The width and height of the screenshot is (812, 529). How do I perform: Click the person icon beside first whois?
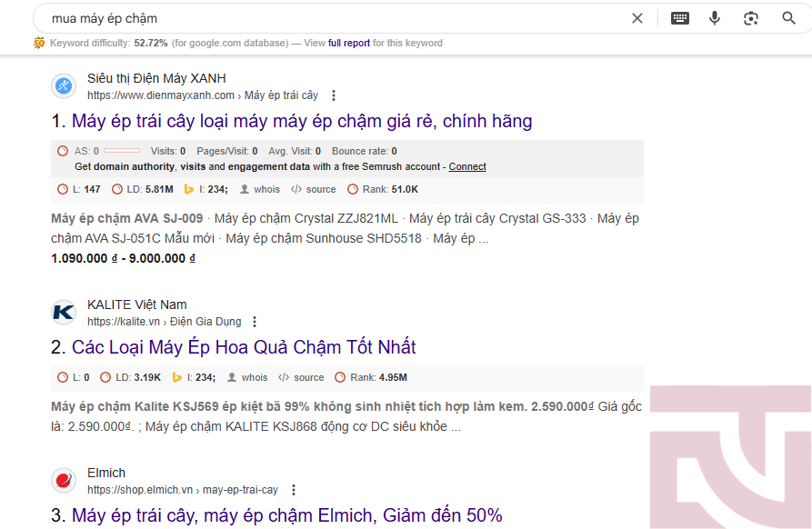point(245,189)
